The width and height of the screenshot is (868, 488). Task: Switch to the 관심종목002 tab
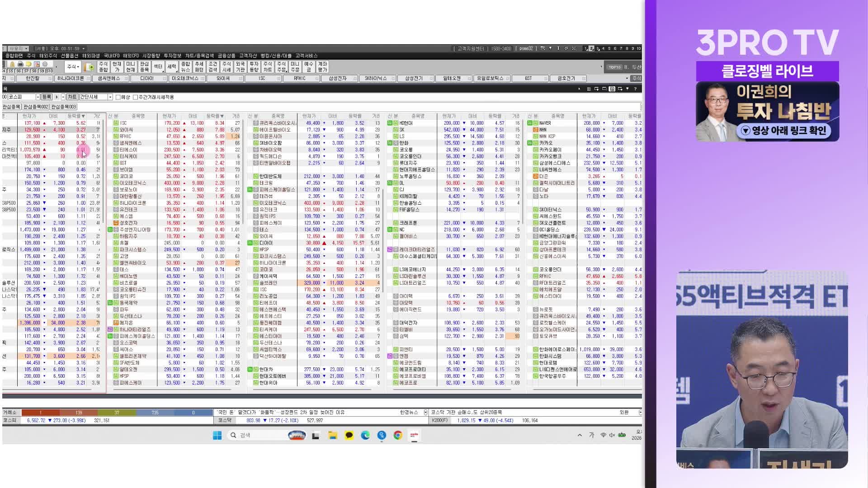pos(36,107)
